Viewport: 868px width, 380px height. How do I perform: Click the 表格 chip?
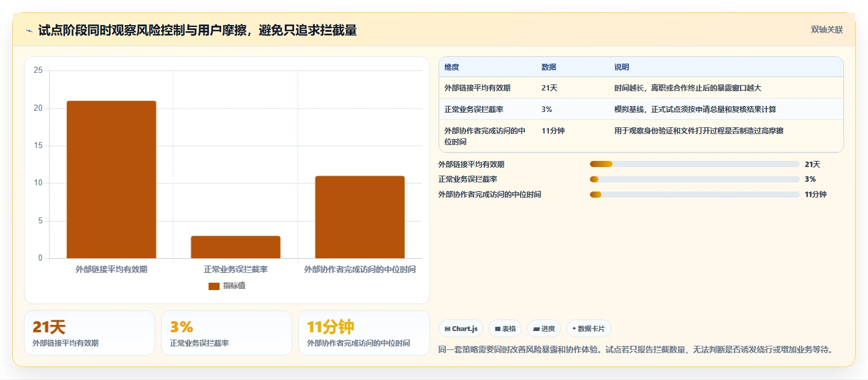(505, 329)
